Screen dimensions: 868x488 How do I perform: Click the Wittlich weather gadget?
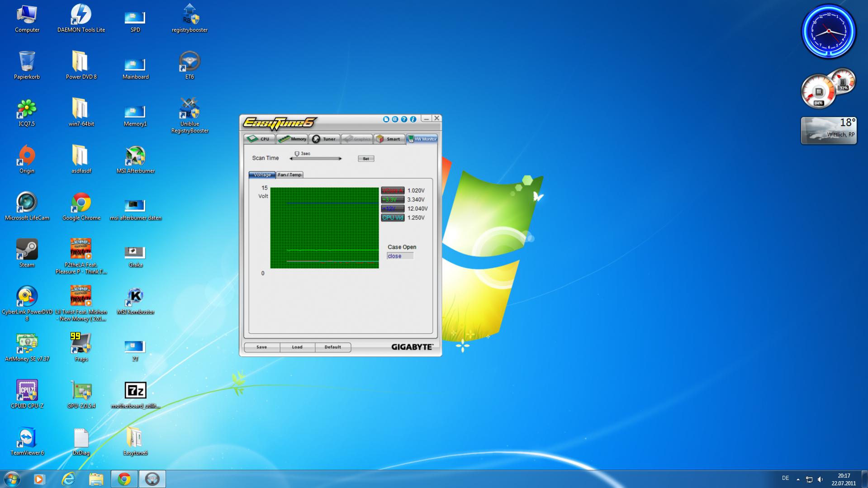[x=829, y=131]
